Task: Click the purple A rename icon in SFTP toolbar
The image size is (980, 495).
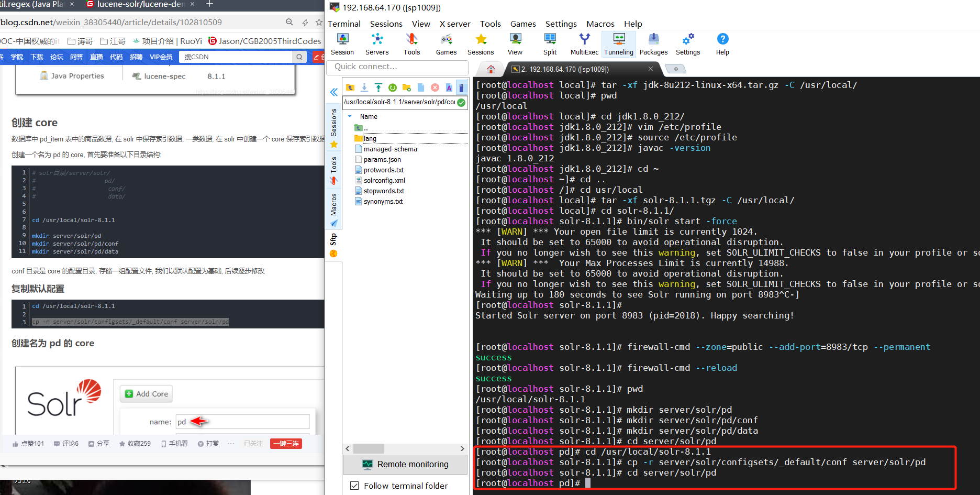Action: coord(449,87)
